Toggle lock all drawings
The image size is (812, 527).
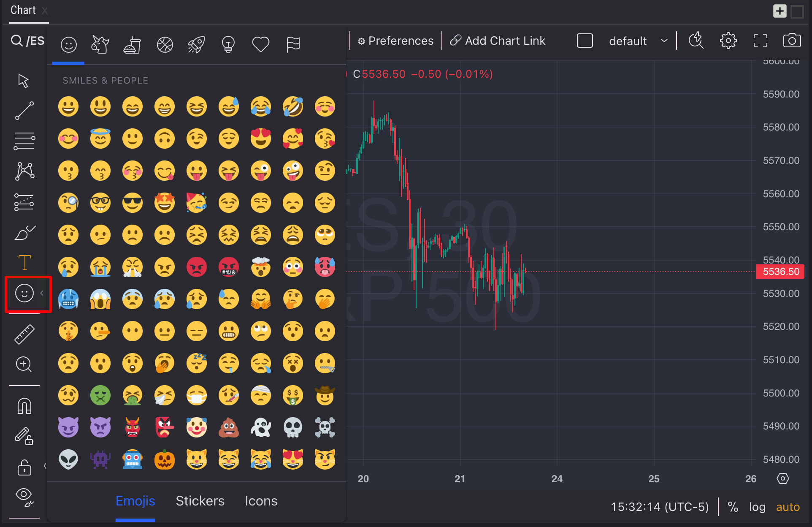pyautogui.click(x=24, y=468)
